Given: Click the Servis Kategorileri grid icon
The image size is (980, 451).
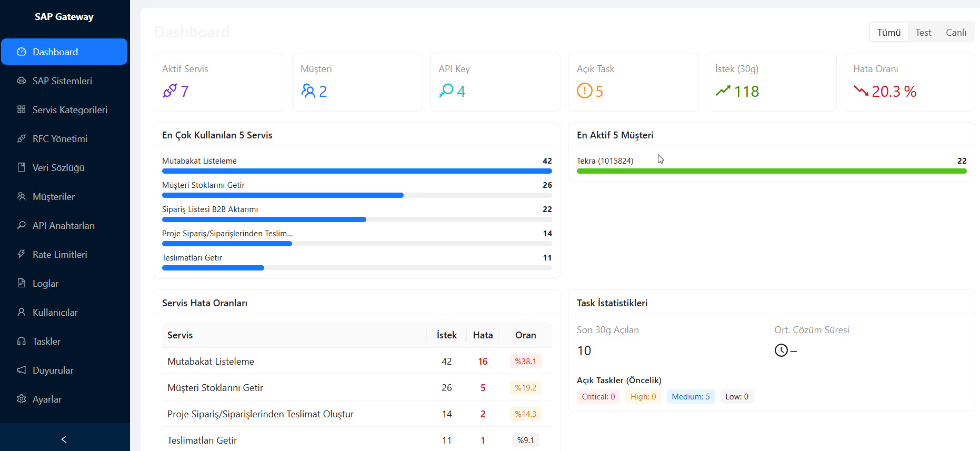Looking at the screenshot, I should click(22, 109).
